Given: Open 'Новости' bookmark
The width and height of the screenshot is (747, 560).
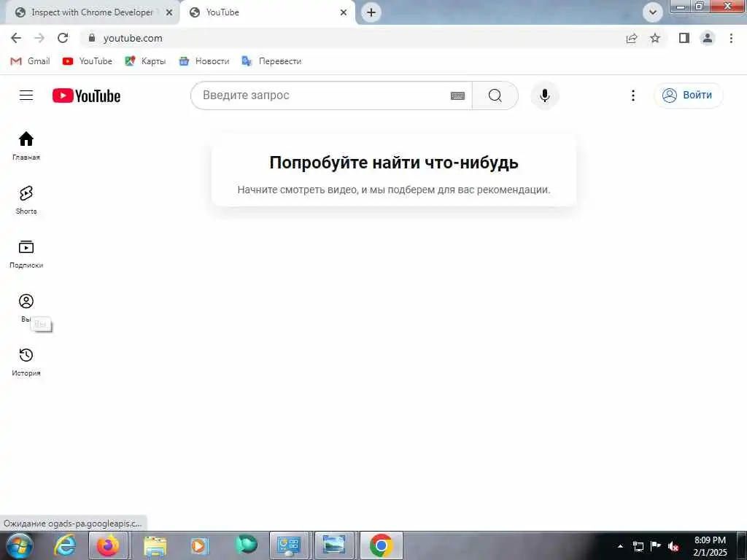Looking at the screenshot, I should [204, 61].
